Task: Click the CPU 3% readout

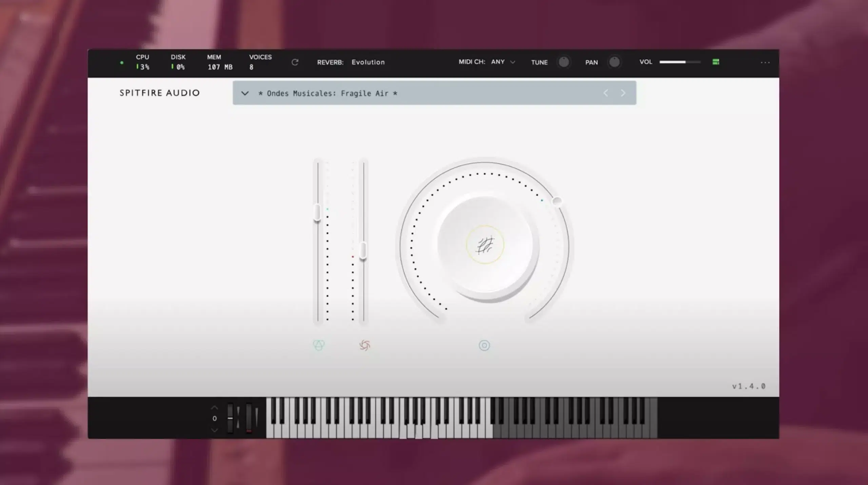Action: point(142,62)
